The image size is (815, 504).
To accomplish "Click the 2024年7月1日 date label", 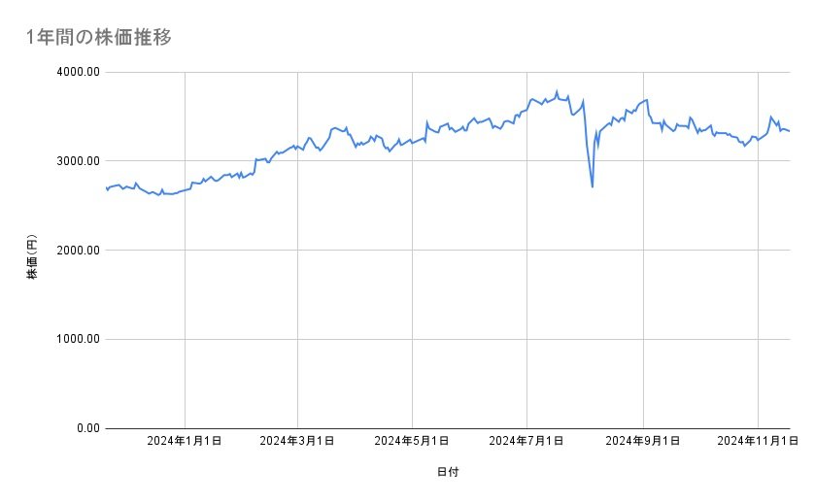I will coord(526,441).
